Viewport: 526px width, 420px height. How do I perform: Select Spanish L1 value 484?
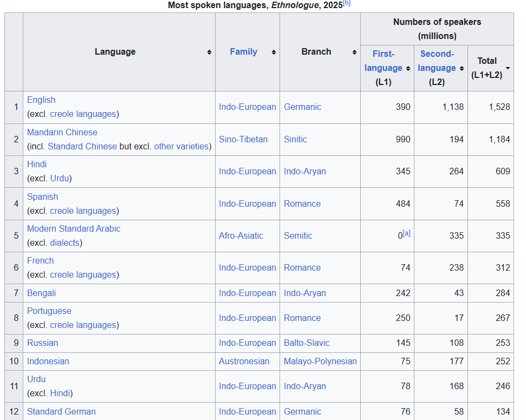point(403,204)
